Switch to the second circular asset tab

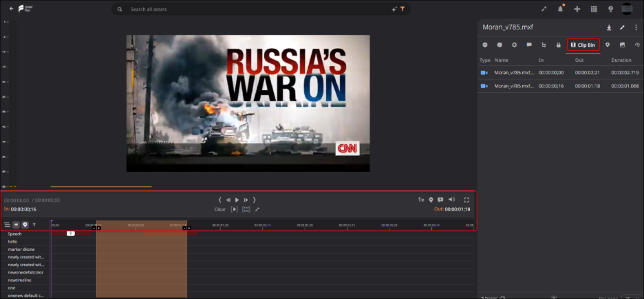pyautogui.click(x=500, y=45)
